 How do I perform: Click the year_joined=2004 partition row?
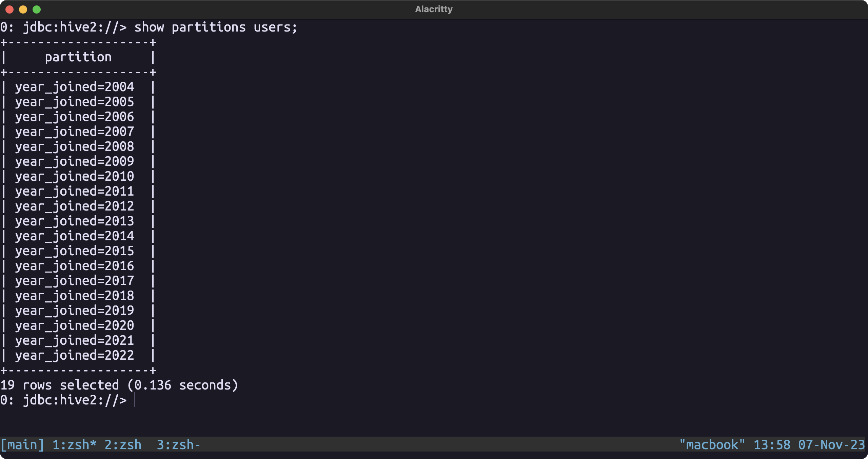tap(75, 87)
